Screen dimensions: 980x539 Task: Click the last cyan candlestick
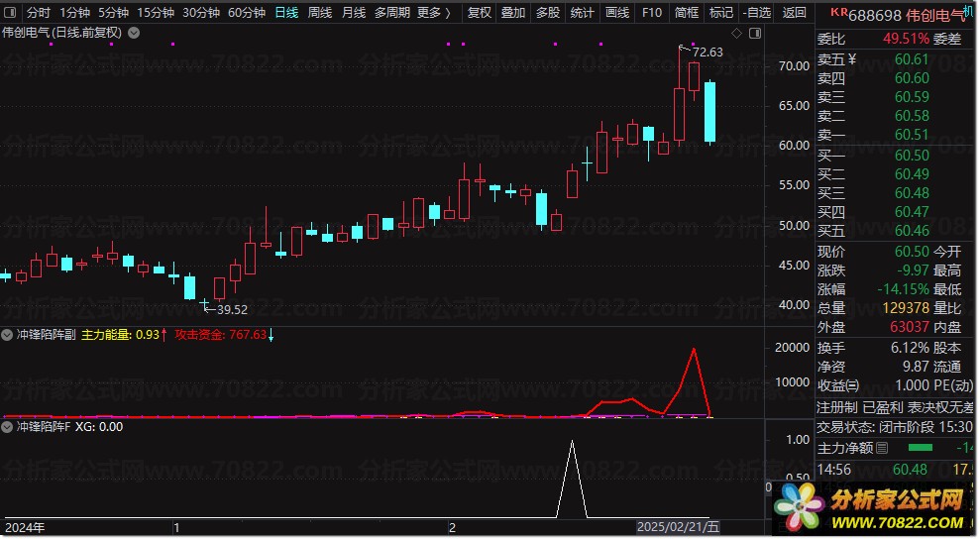click(710, 112)
